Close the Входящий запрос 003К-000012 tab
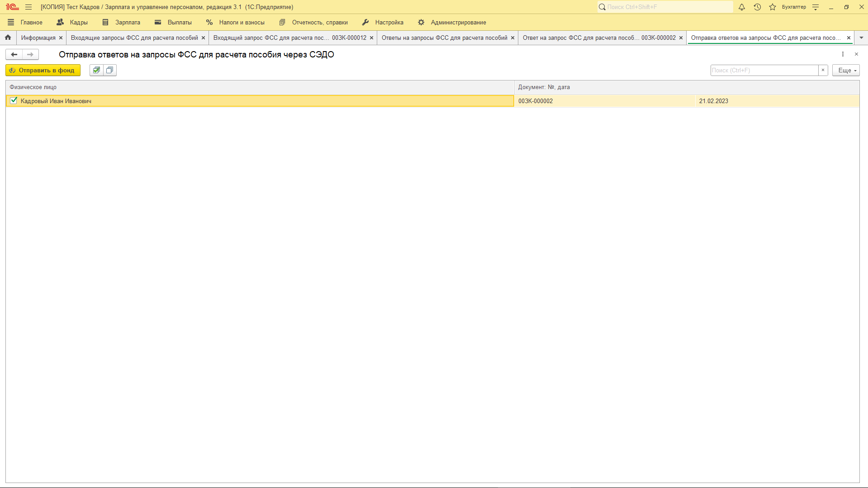This screenshot has width=868, height=488. click(372, 38)
